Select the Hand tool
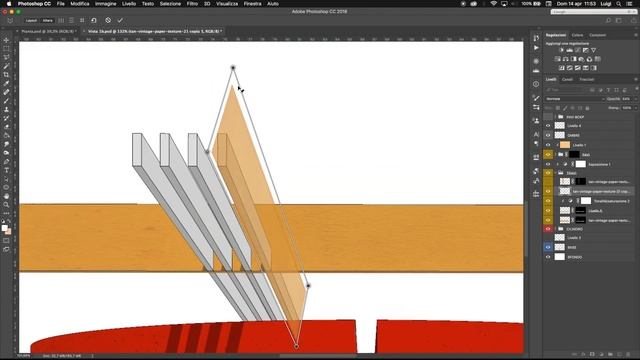The image size is (640, 360). (x=6, y=196)
